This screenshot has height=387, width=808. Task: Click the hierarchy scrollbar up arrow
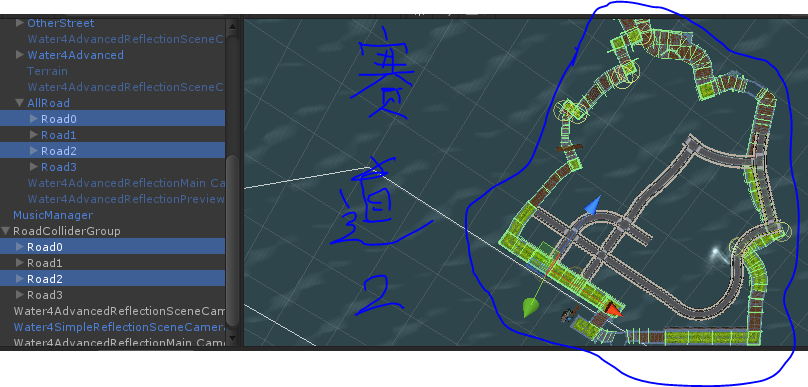click(232, 25)
